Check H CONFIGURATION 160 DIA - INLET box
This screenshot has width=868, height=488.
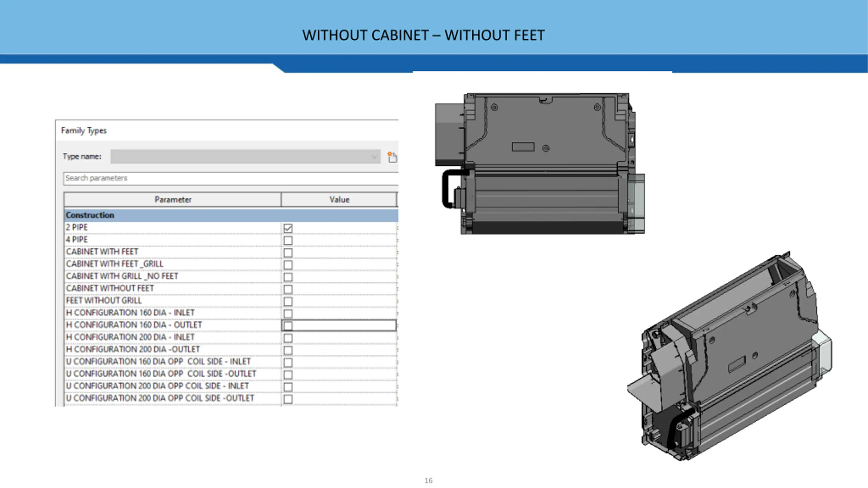tap(288, 313)
